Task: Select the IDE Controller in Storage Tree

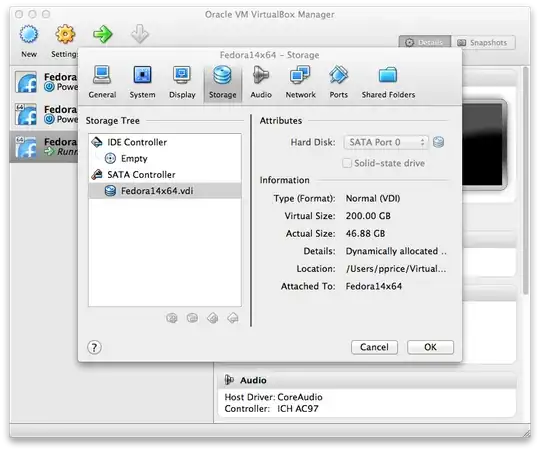Action: pos(165,142)
